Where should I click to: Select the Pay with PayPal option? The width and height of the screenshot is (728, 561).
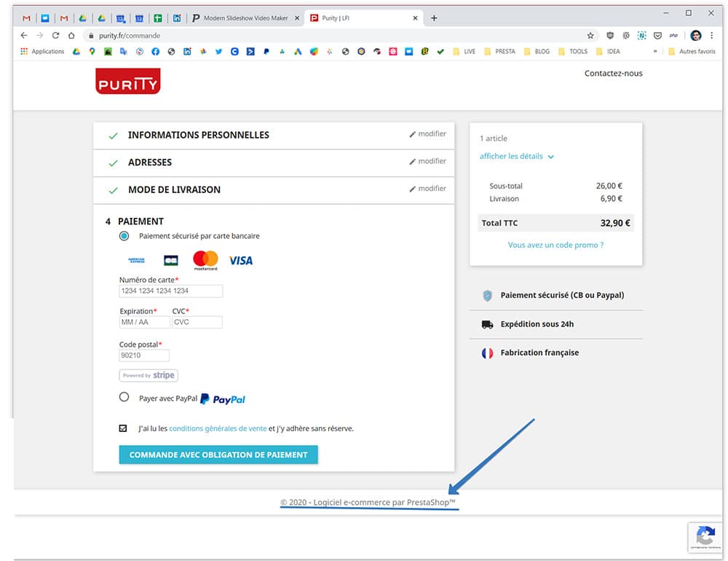(x=124, y=398)
